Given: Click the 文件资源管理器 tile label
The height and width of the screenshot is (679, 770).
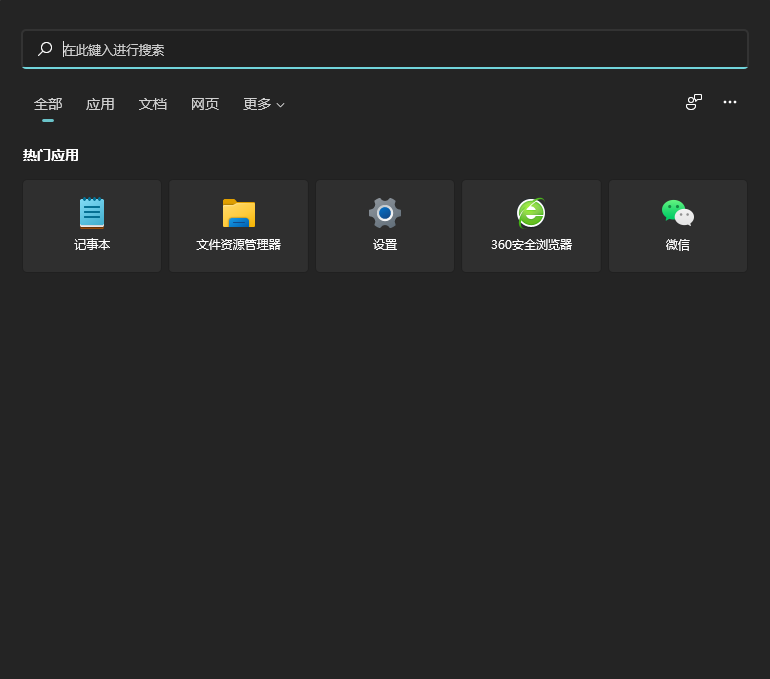Looking at the screenshot, I should pos(239,245).
